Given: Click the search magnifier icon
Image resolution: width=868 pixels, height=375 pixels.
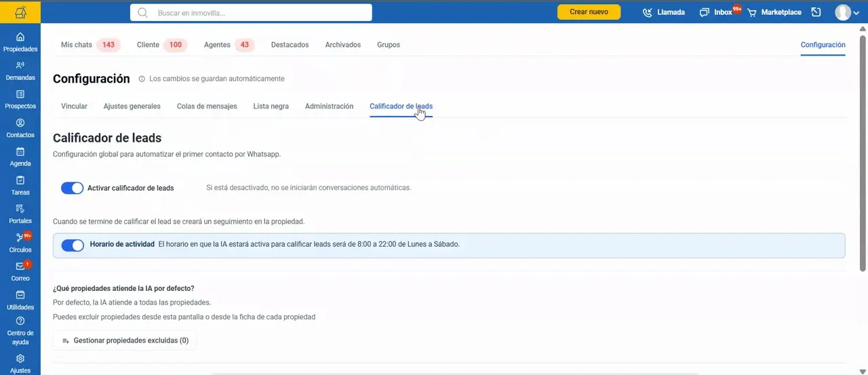Looking at the screenshot, I should point(142,12).
